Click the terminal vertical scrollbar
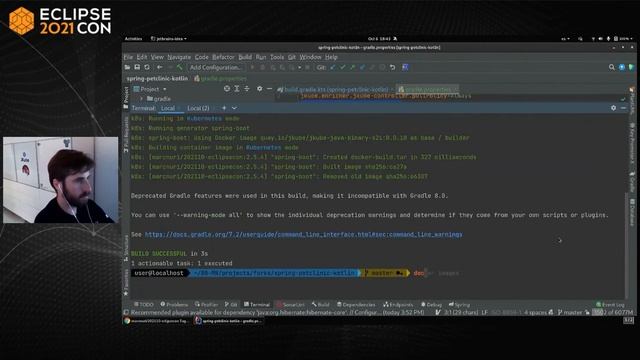 [627, 245]
